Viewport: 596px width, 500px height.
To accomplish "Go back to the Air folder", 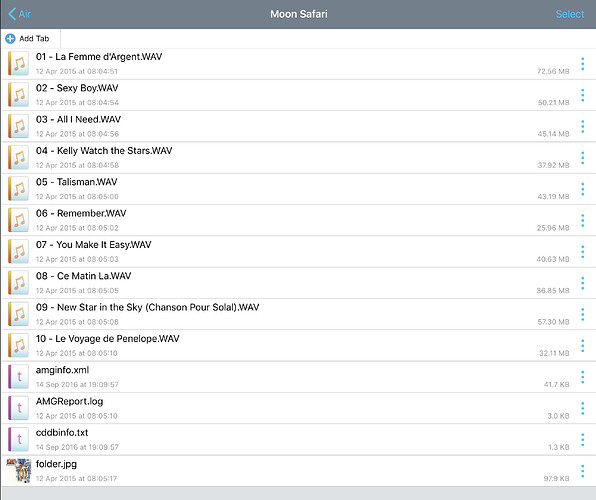I will (19, 14).
